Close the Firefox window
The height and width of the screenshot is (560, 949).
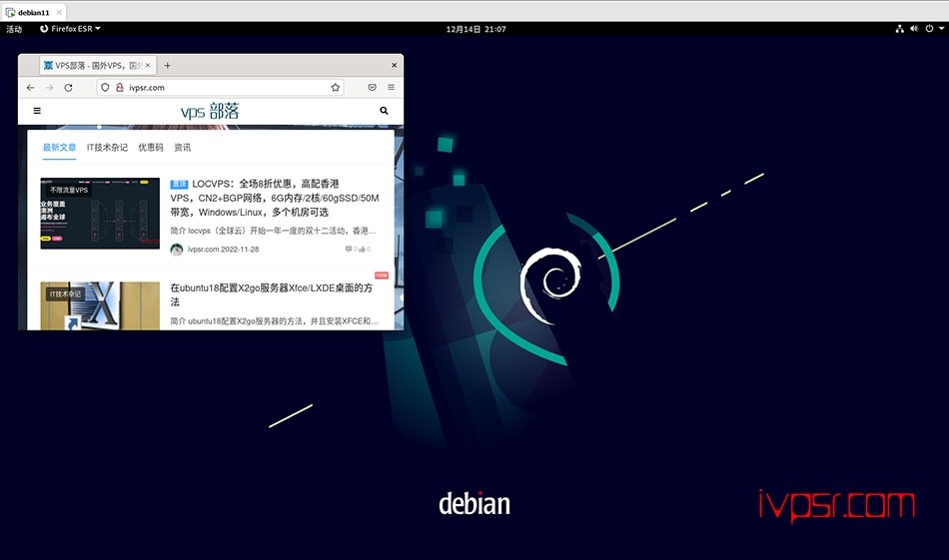(394, 65)
